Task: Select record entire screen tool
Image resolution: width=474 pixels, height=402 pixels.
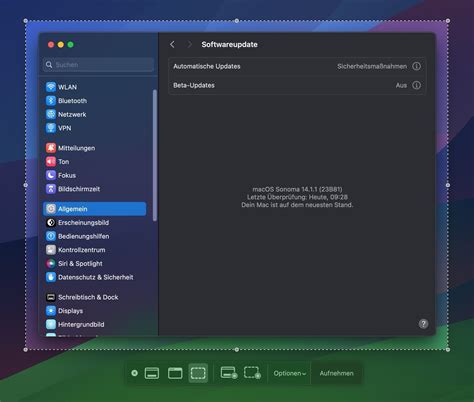Action: click(229, 373)
